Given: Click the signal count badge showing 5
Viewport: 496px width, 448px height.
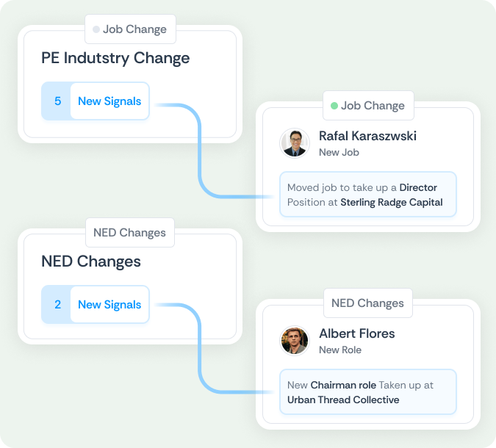Looking at the screenshot, I should 57,101.
